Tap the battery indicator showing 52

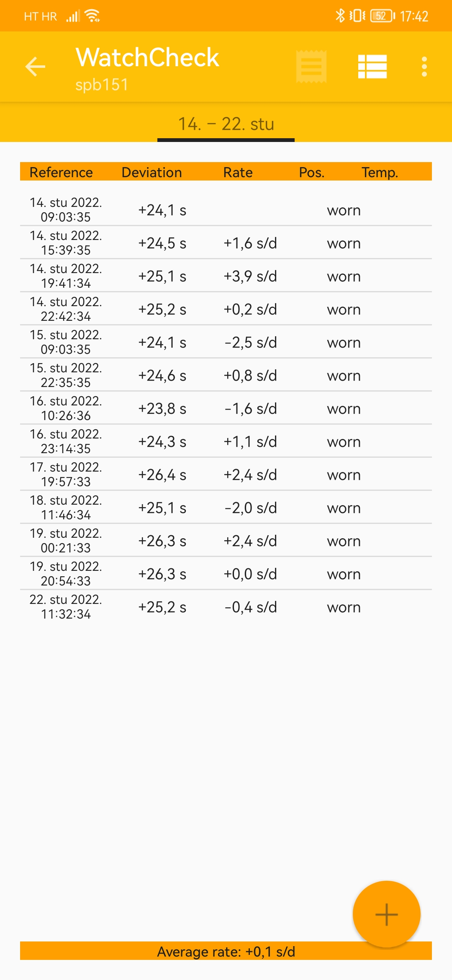coord(383,16)
